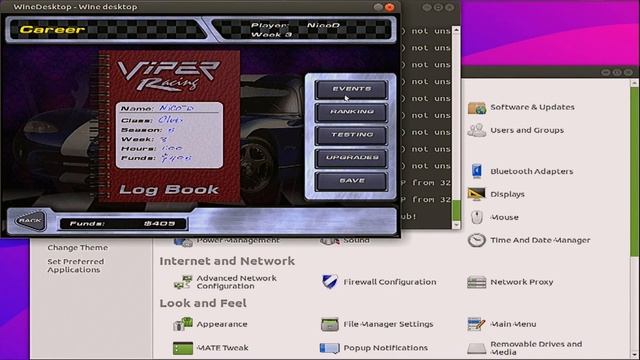Image resolution: width=640 pixels, height=360 pixels.
Task: Click the Sound settings icon
Action: click(x=329, y=241)
